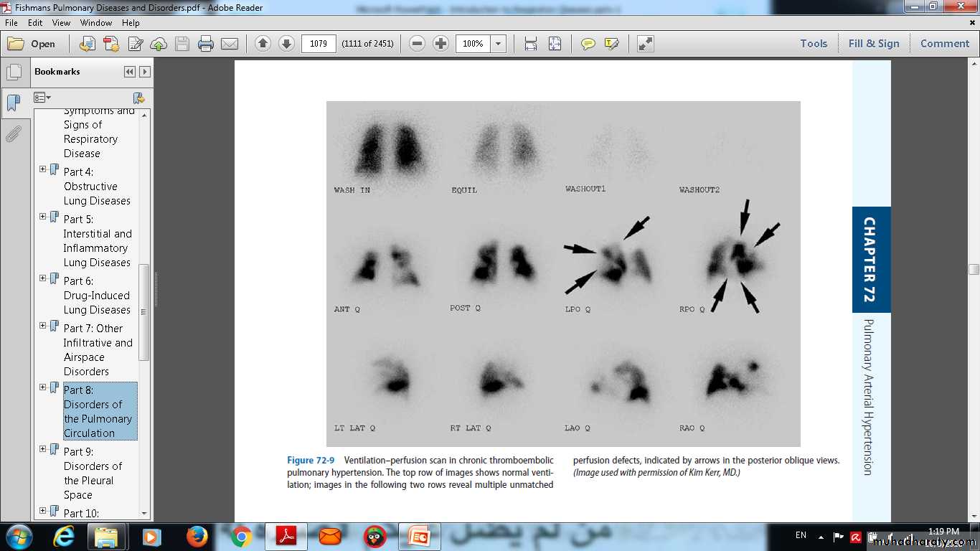Screen dimensions: 980x551
Task: Go to previous page with up arrow
Action: (263, 44)
